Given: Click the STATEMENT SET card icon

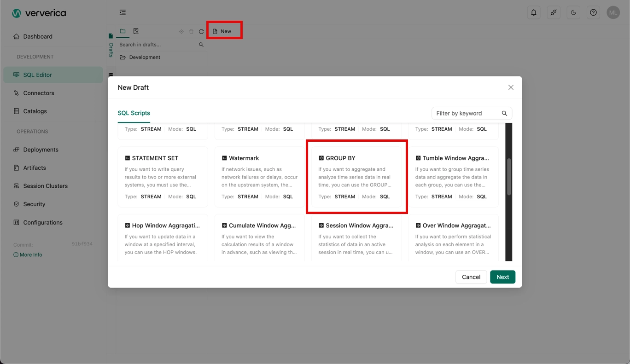Looking at the screenshot, I should click(128, 158).
